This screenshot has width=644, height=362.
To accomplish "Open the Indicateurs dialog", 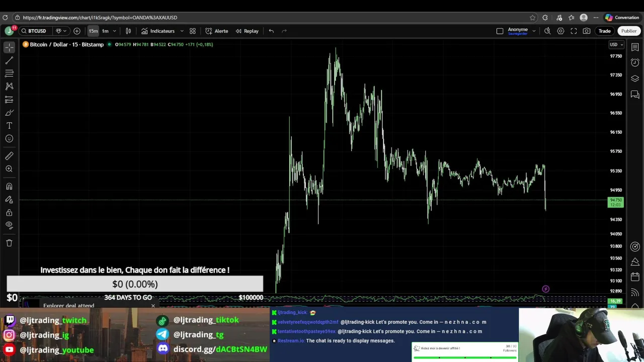I will [158, 31].
